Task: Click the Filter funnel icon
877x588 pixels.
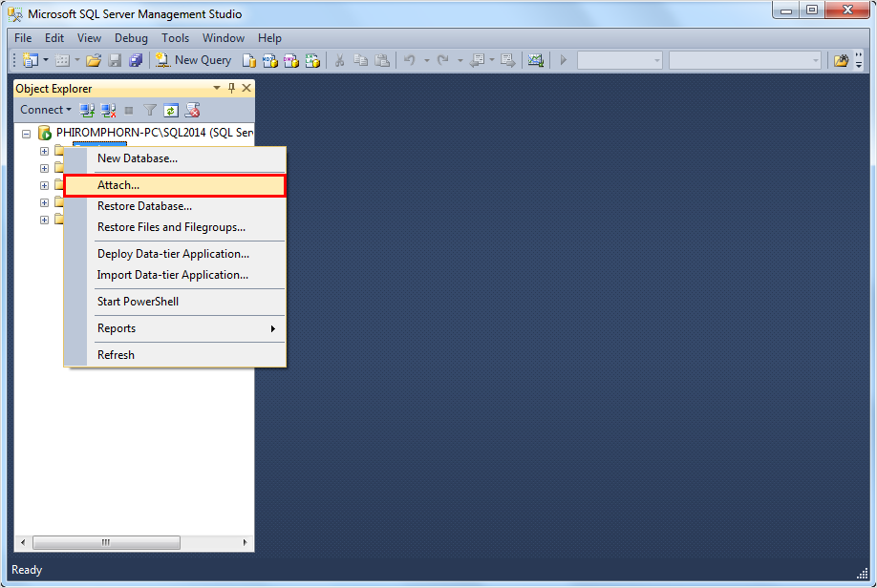Action: click(x=149, y=110)
